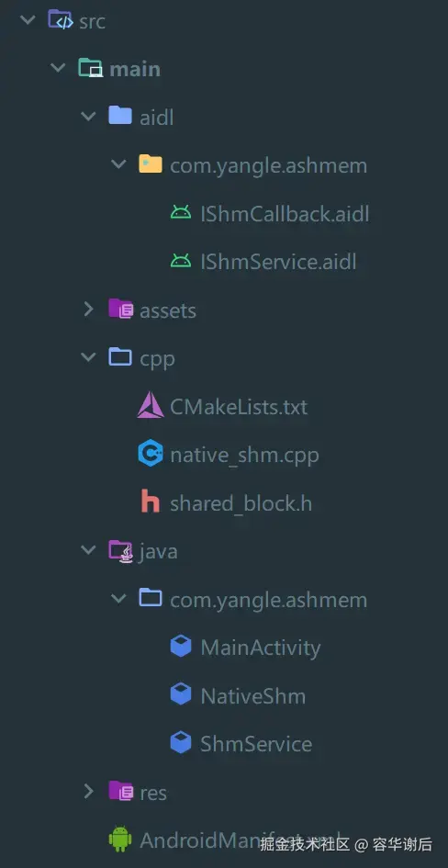Collapse the aidl folder chevron
The image size is (448, 868).
pyautogui.click(x=88, y=117)
